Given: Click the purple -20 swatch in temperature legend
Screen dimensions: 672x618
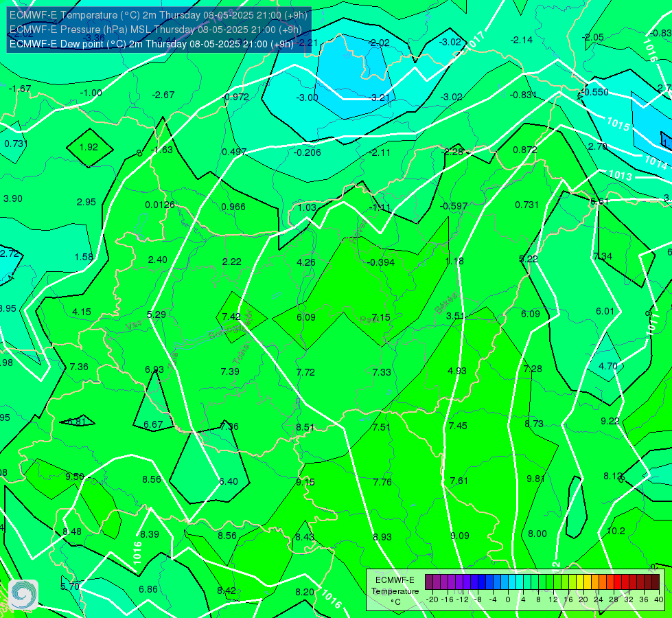Looking at the screenshot, I should pos(429,582).
